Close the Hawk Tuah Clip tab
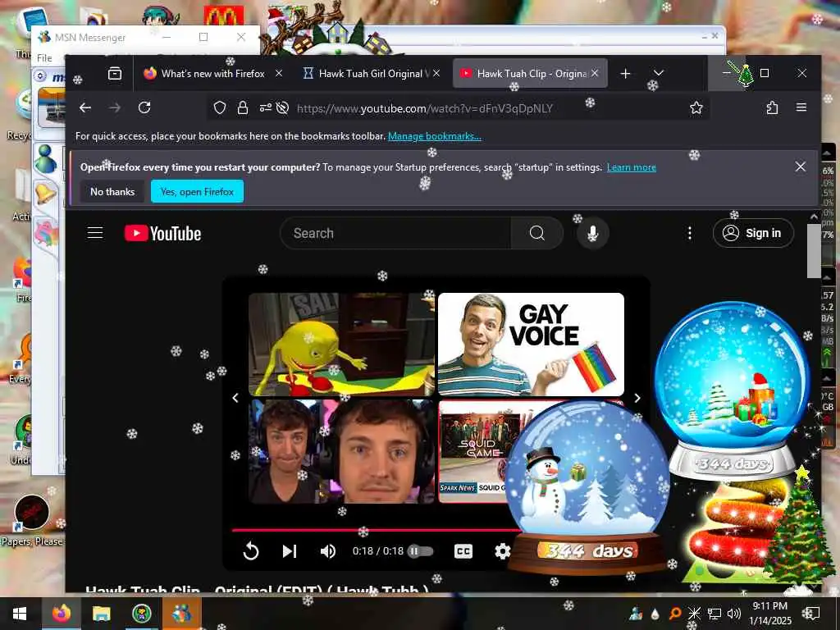The height and width of the screenshot is (630, 840). click(595, 73)
